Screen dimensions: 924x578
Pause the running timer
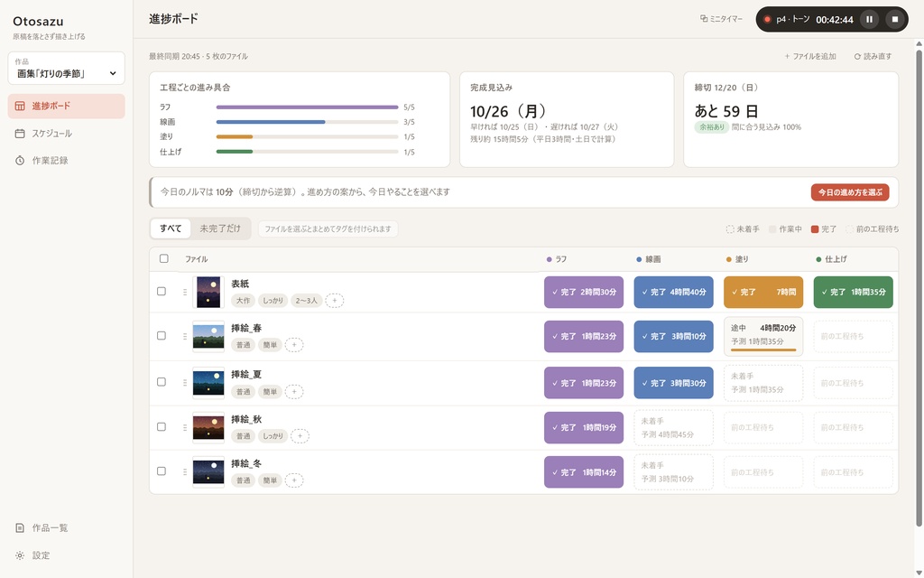click(869, 20)
